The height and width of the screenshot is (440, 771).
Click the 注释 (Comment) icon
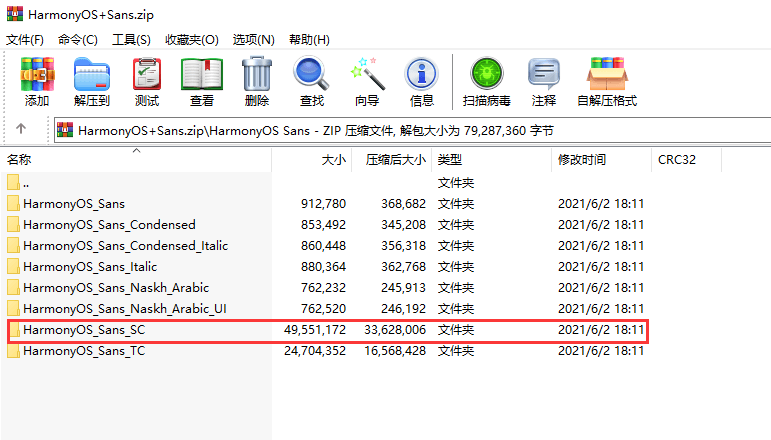point(543,74)
